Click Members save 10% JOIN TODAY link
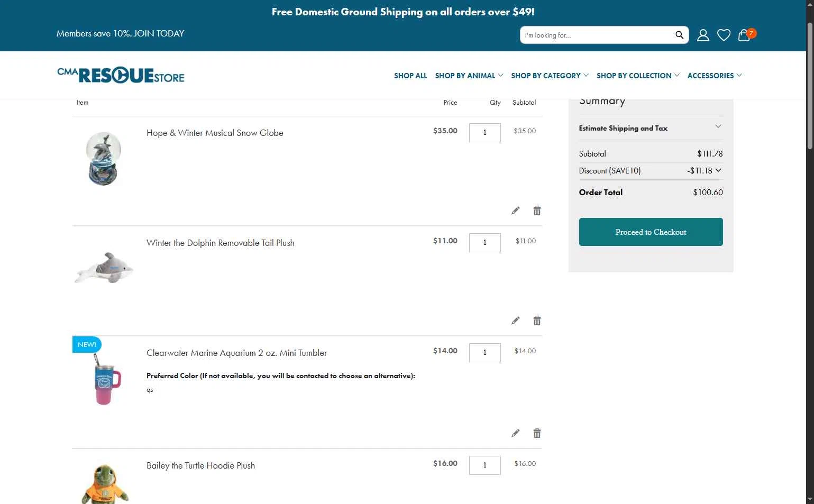 (x=120, y=33)
